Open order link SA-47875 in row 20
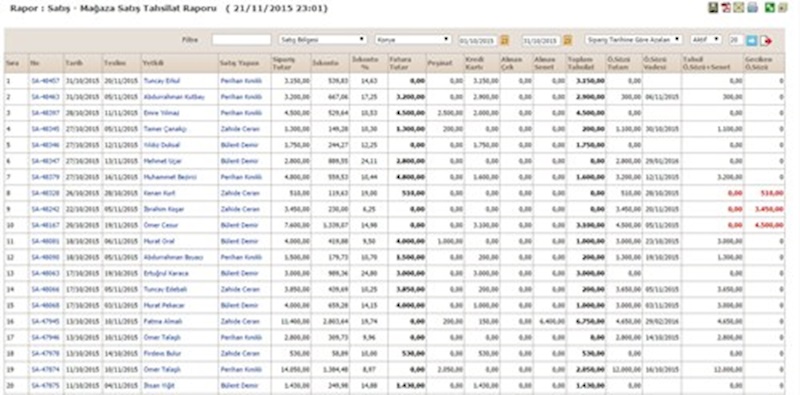Viewport: 800px width, 395px height. 45,386
